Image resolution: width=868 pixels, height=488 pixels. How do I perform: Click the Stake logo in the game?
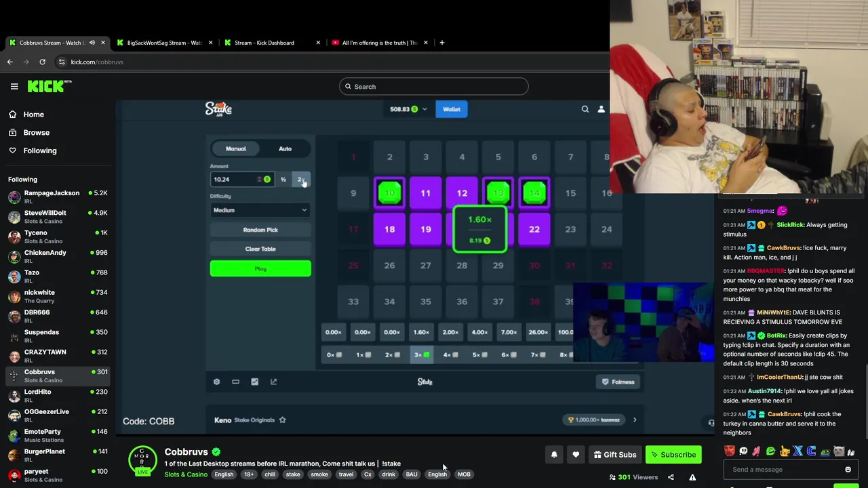point(218,108)
